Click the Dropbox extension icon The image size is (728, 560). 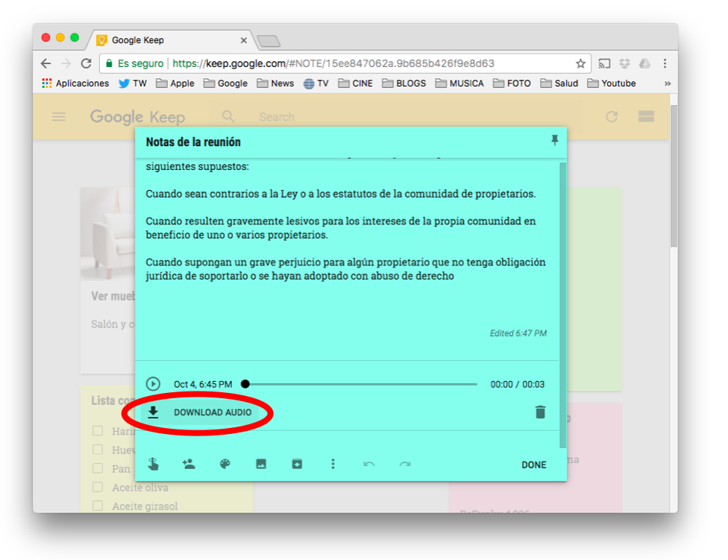(x=624, y=63)
